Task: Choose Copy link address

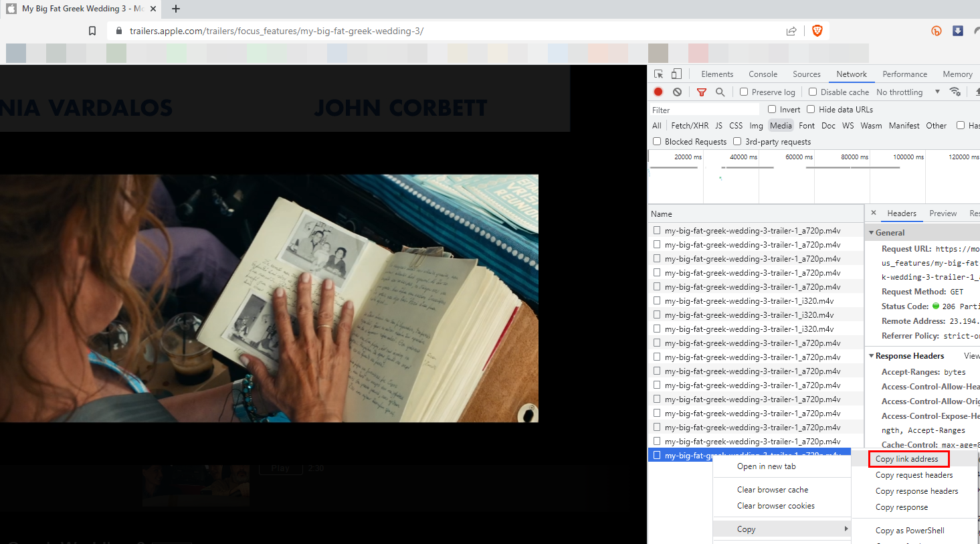Action: coord(907,459)
